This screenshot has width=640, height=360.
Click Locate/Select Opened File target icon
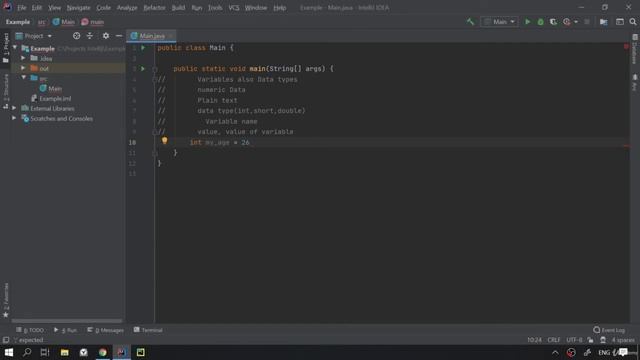coord(76,36)
